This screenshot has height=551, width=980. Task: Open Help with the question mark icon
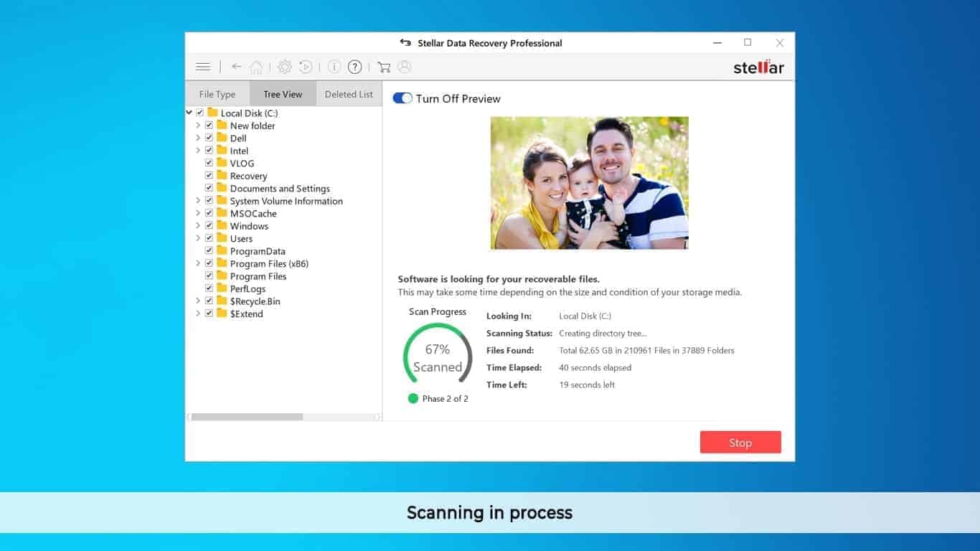(x=354, y=66)
